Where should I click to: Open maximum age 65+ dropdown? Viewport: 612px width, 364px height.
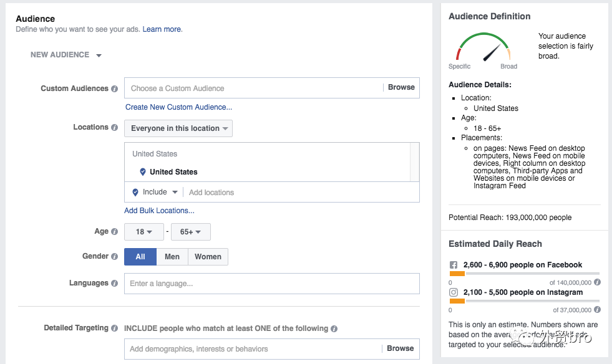[x=191, y=232]
